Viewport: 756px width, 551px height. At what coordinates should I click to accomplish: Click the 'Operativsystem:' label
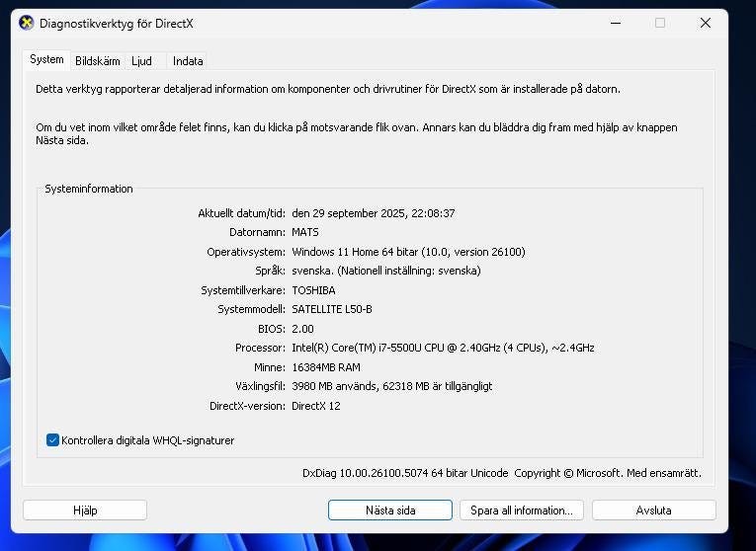click(x=246, y=252)
